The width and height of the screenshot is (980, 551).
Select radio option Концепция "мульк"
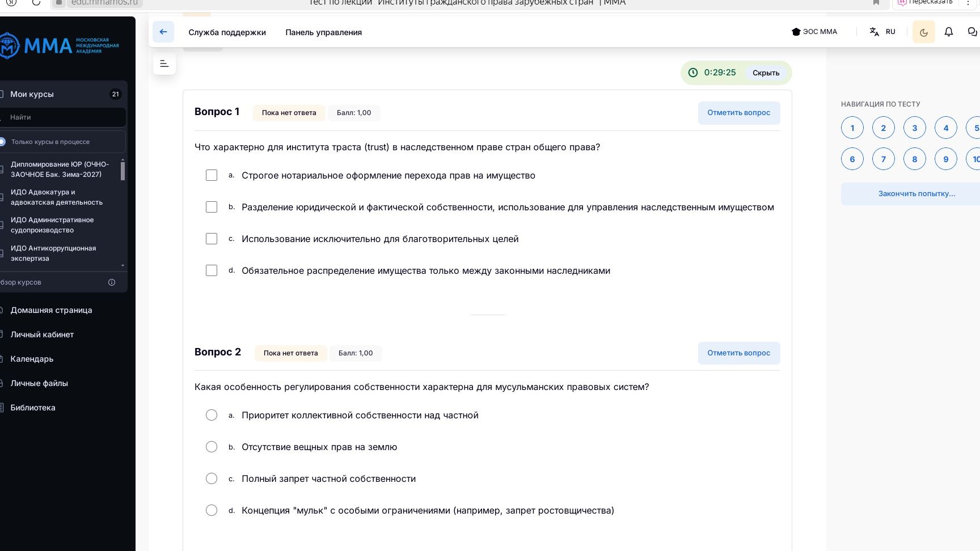[212, 510]
